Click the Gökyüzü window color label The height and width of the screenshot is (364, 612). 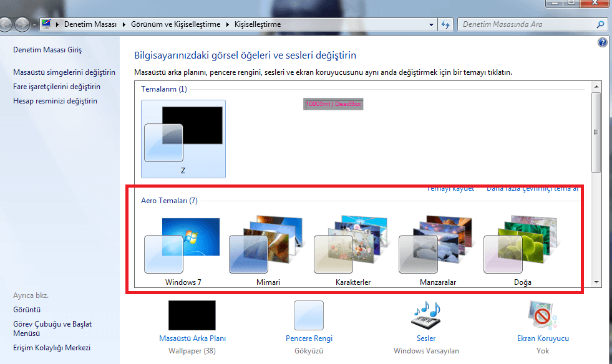coord(309,351)
